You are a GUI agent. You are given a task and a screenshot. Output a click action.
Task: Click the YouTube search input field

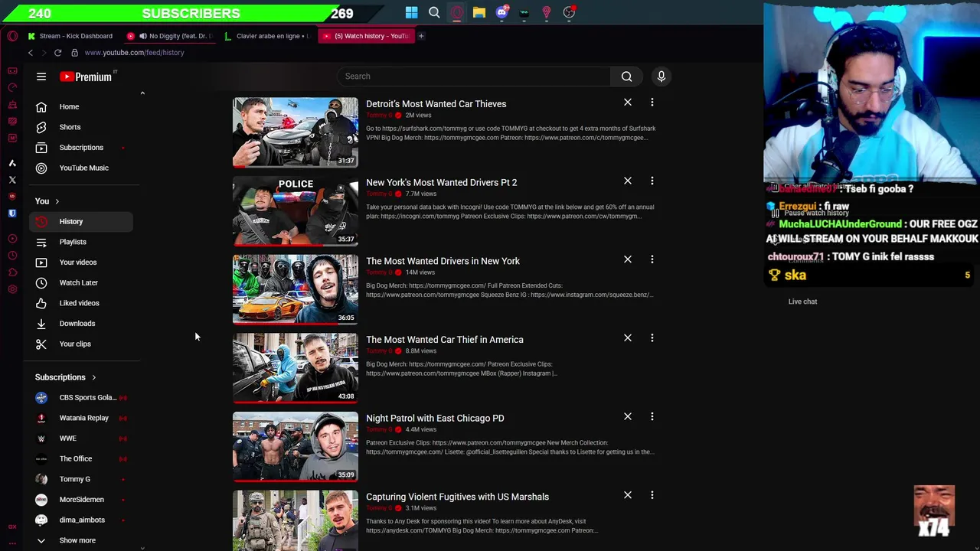(473, 77)
